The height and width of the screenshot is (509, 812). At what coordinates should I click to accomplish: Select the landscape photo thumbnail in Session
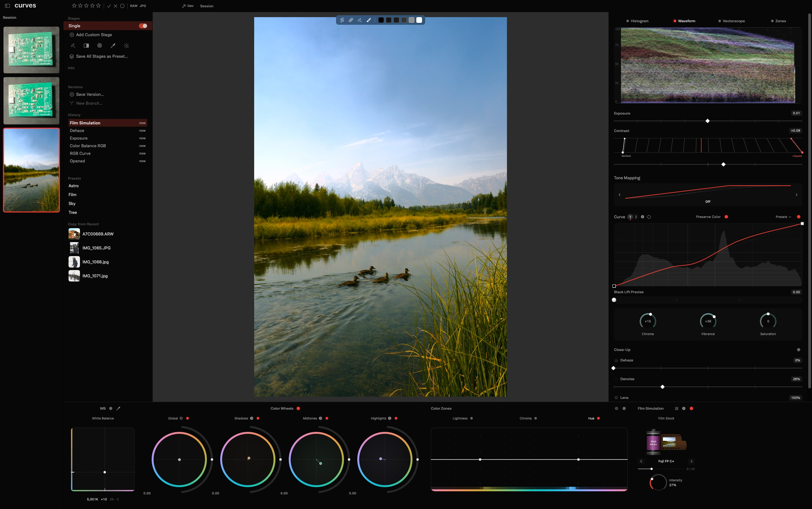pyautogui.click(x=31, y=170)
